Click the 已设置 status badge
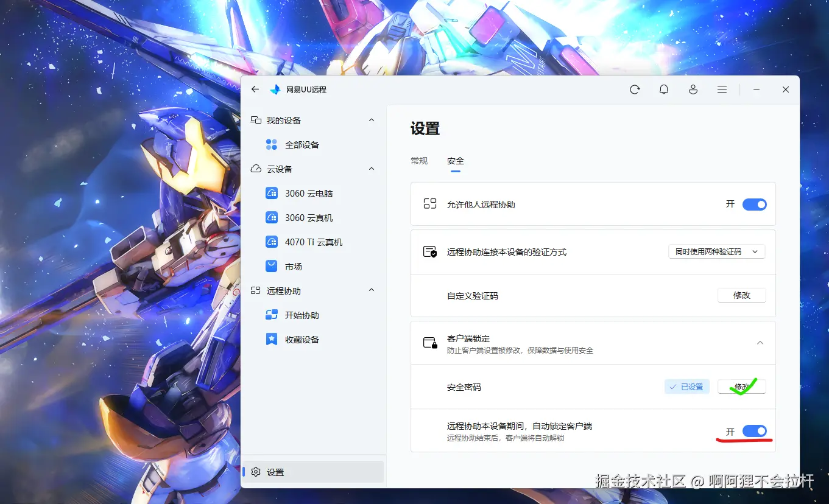 coord(686,387)
